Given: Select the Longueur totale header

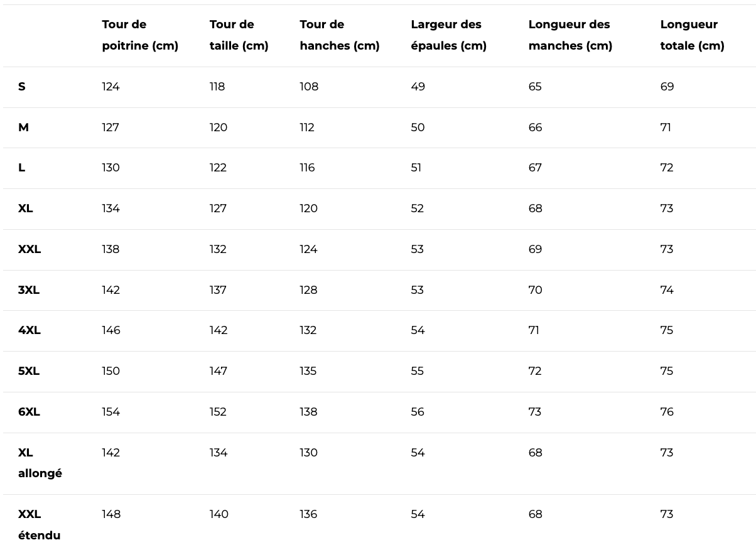Looking at the screenshot, I should (x=692, y=35).
